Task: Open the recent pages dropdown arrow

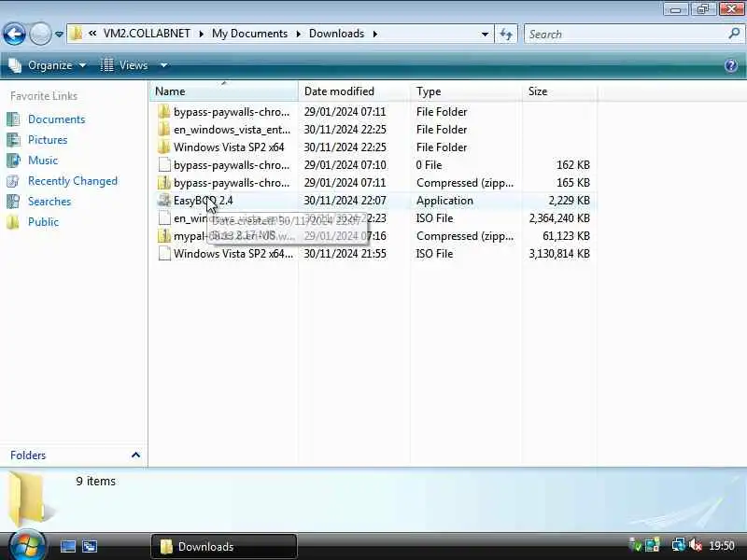Action: (x=59, y=35)
